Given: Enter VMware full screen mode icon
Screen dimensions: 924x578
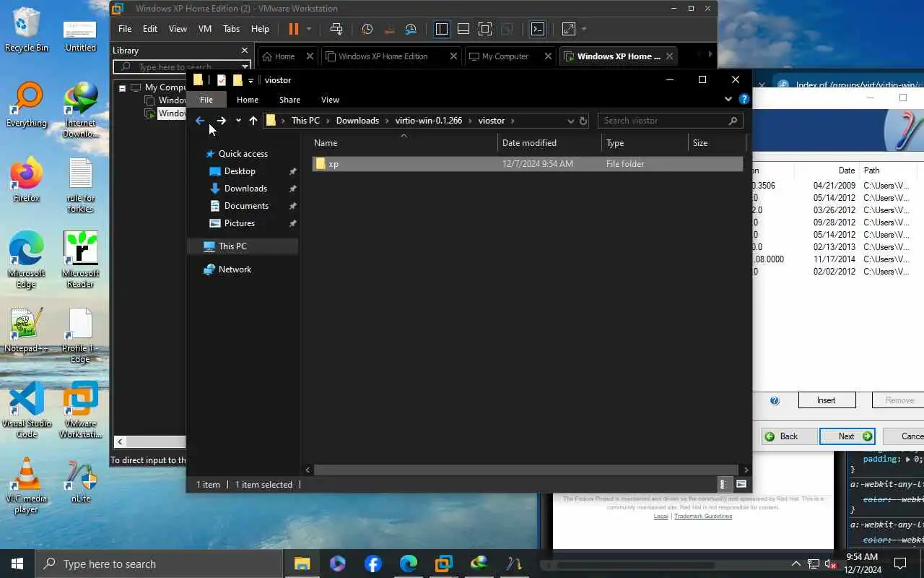Looking at the screenshot, I should [485, 29].
